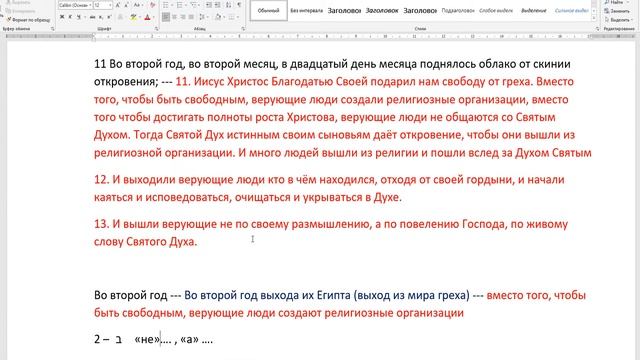Click the Найти (Find) button
The image size is (640, 360).
pyautogui.click(x=617, y=2)
